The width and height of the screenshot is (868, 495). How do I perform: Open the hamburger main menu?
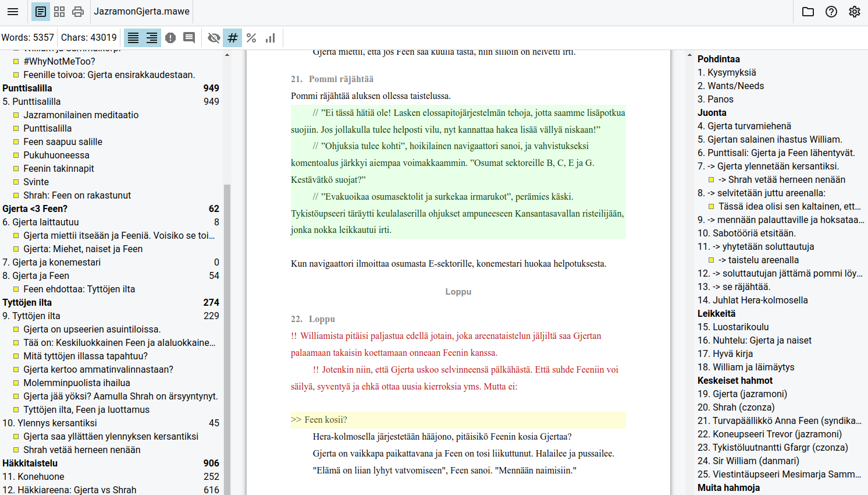click(13, 12)
